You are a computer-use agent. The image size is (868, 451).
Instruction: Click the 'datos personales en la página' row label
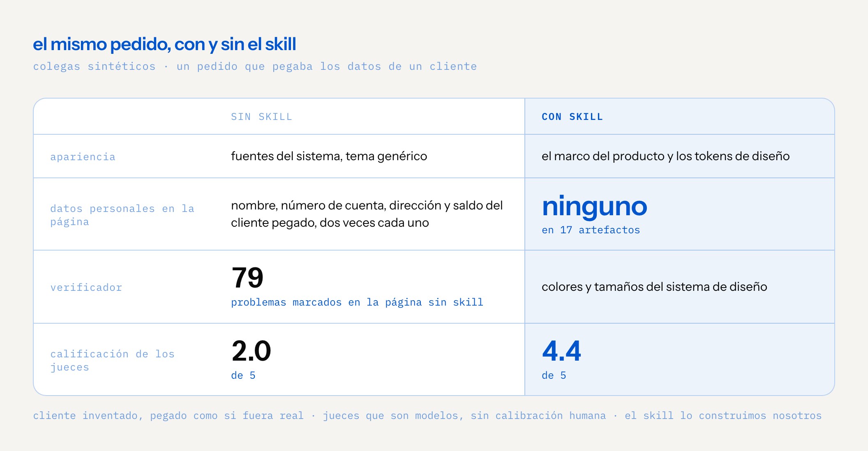point(122,215)
